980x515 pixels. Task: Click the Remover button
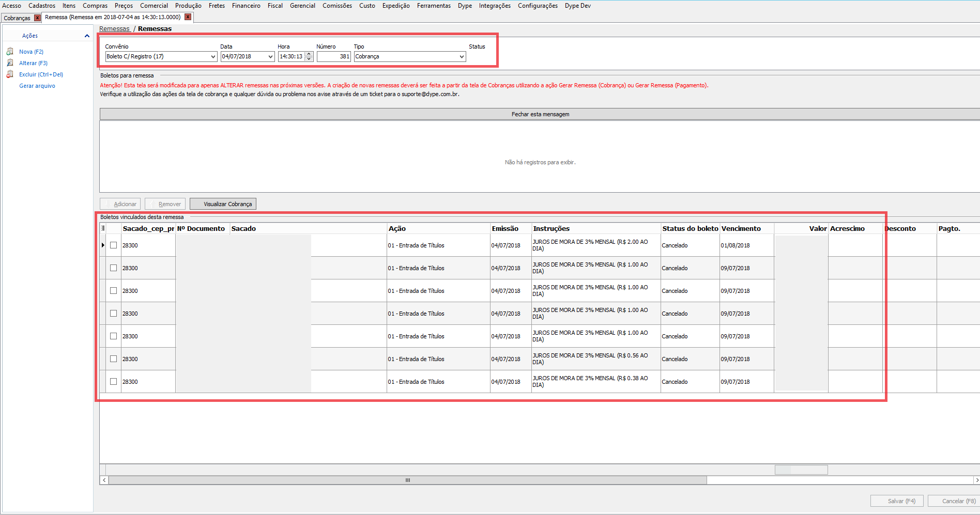coord(165,204)
